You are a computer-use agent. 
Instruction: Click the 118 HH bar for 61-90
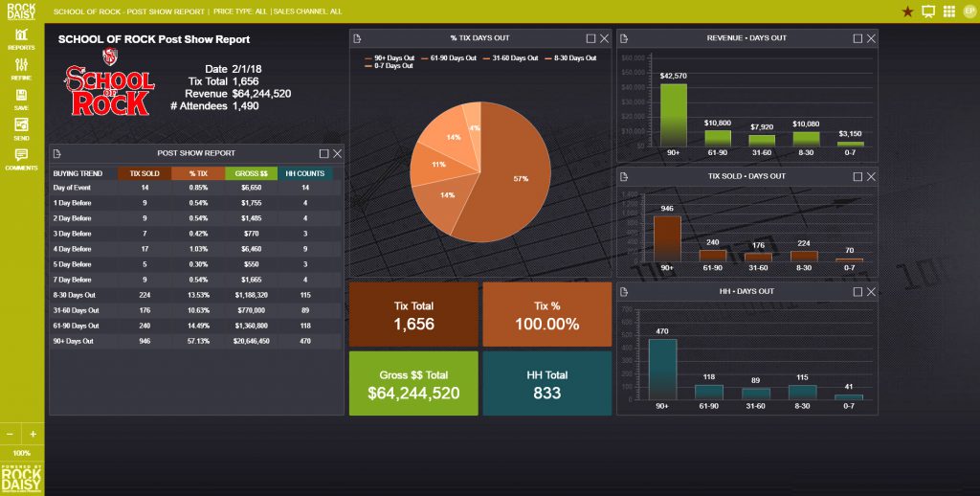tap(709, 393)
